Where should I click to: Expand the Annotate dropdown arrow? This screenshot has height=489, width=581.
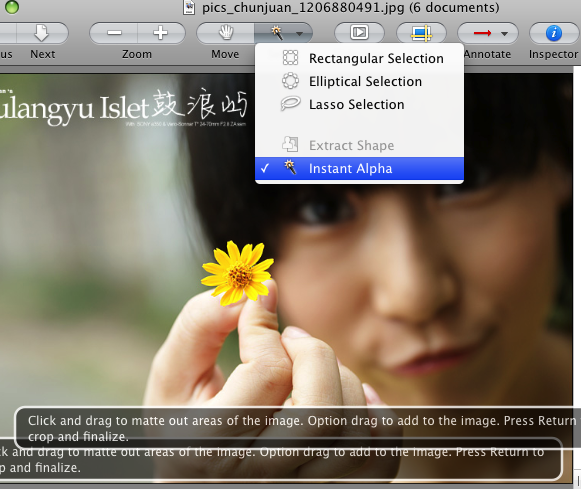(504, 34)
